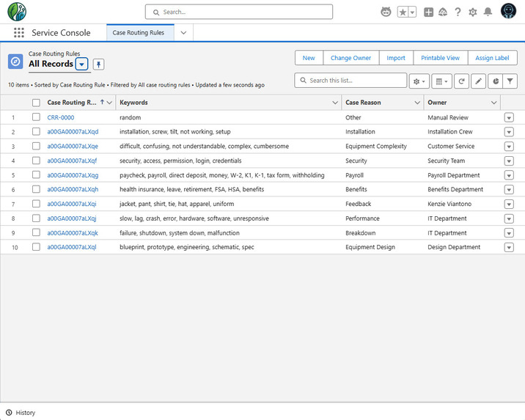This screenshot has width=525, height=420.
Task: Open the Select list display table icon
Action: [x=441, y=81]
